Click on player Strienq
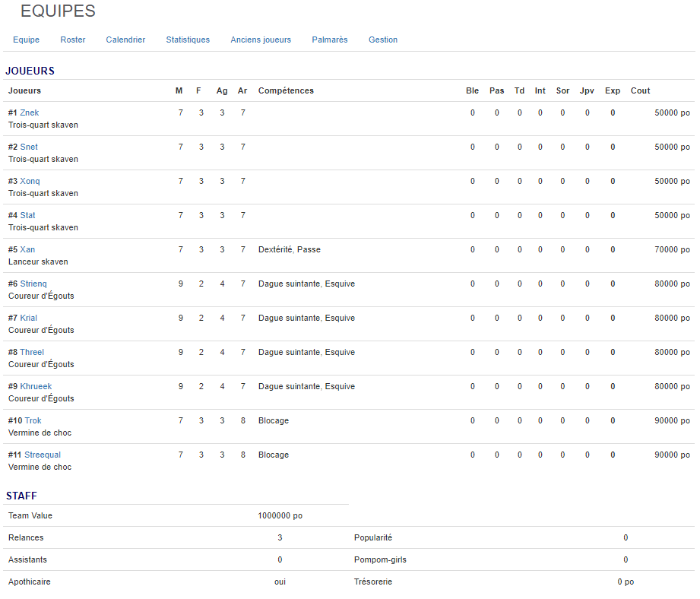Viewport: 700px width, 599px height. tap(33, 284)
